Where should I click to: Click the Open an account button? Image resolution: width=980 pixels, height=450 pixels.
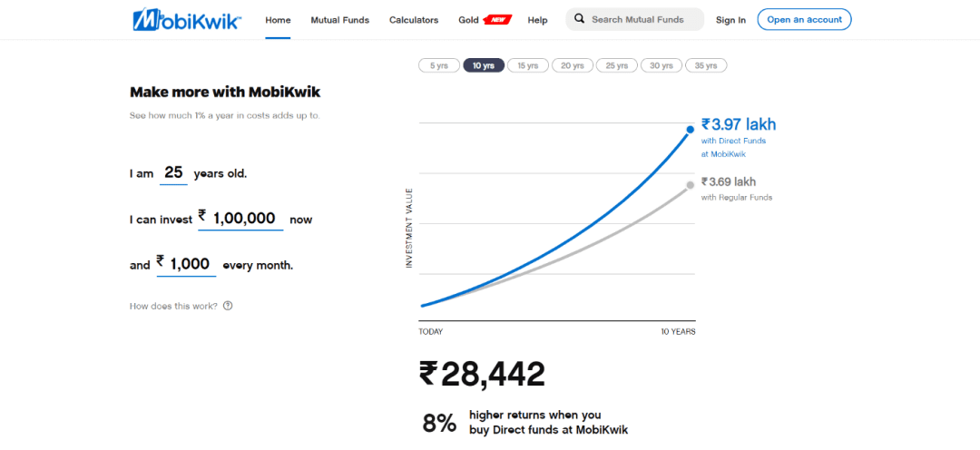pyautogui.click(x=804, y=19)
